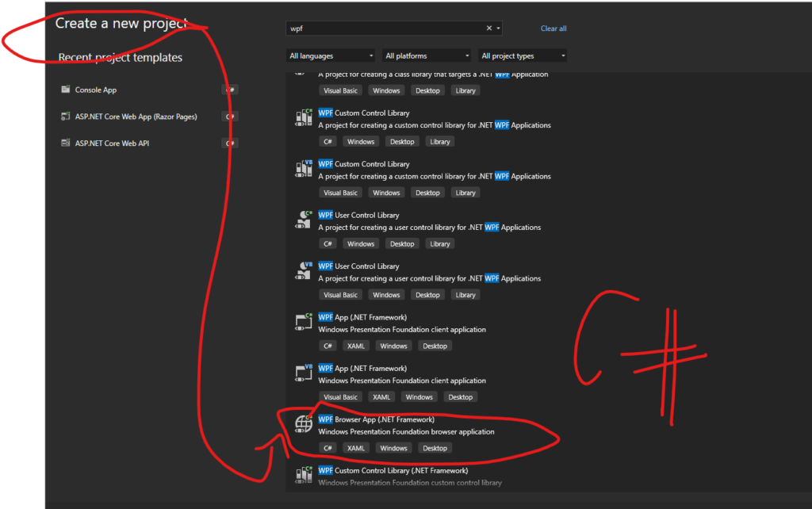Expand the All project types dropdown

coord(523,56)
